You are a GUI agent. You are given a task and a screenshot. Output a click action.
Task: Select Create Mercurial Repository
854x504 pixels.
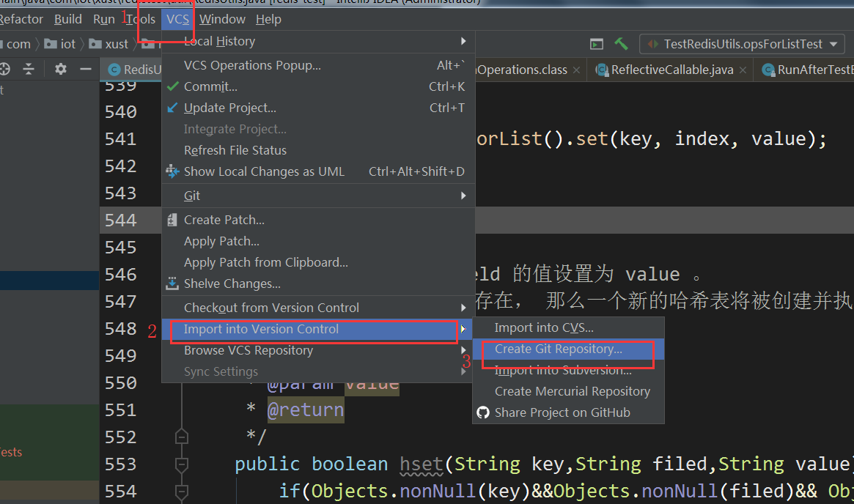click(568, 391)
